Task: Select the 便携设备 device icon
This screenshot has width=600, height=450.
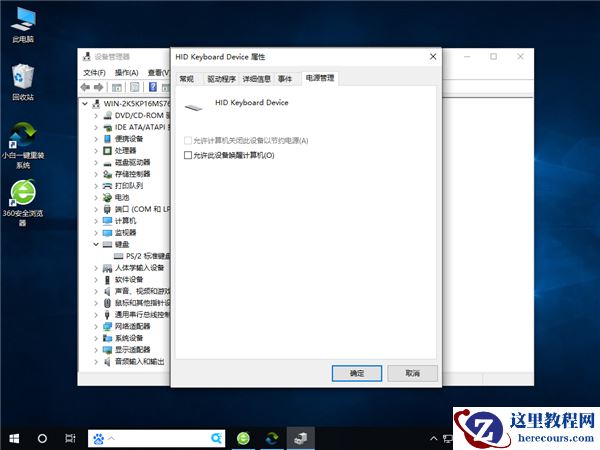Action: [x=108, y=139]
